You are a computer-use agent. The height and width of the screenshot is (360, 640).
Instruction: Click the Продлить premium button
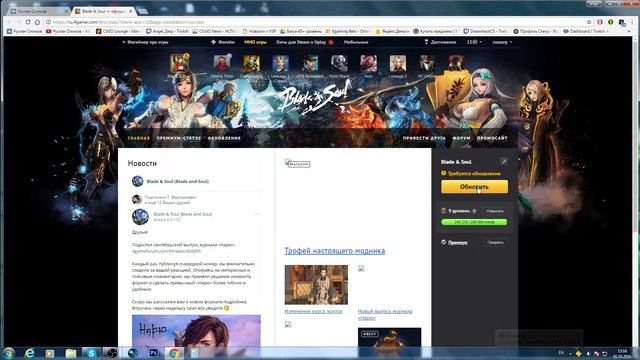click(x=495, y=242)
